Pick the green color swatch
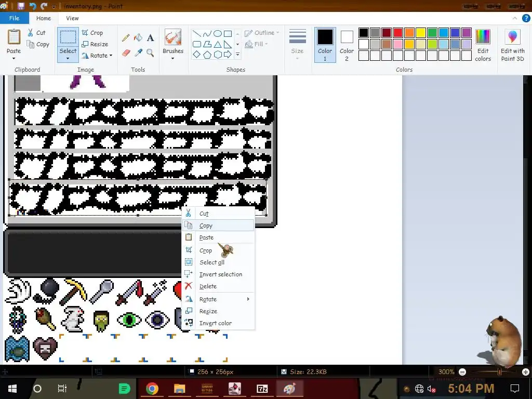 click(432, 33)
